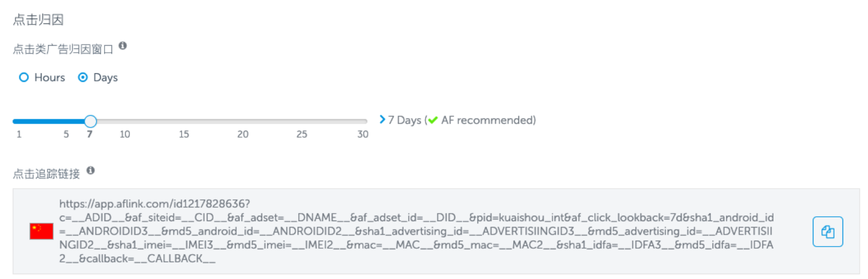
Task: Click info icon beside 点击类广告归因窗口
Action: [x=123, y=46]
